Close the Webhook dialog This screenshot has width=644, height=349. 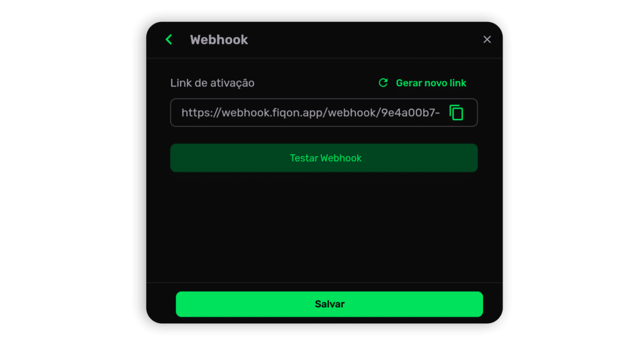[x=487, y=40]
